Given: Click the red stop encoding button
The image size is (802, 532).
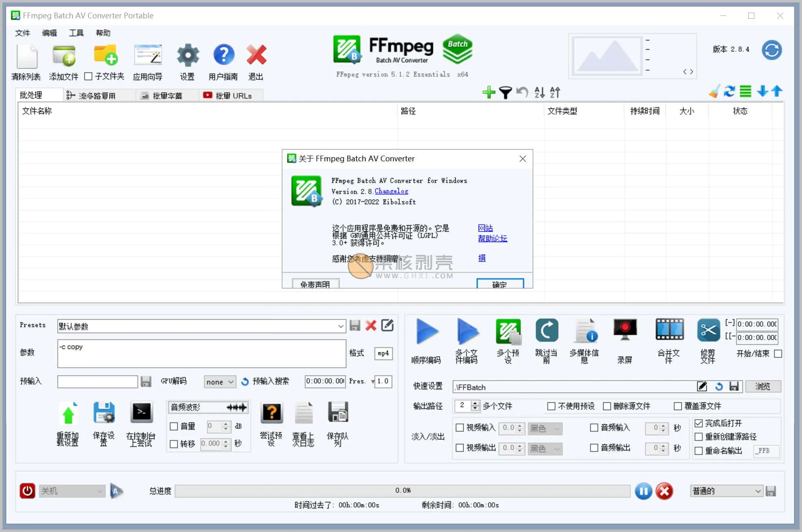Looking at the screenshot, I should click(664, 491).
